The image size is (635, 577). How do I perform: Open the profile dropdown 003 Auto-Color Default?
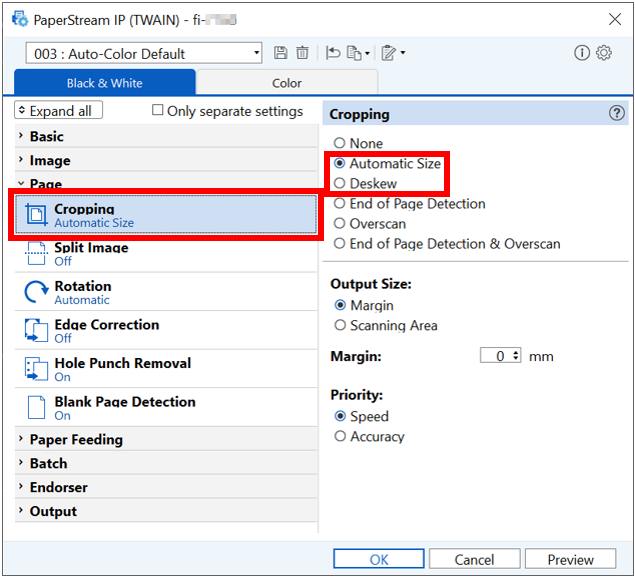coord(144,53)
